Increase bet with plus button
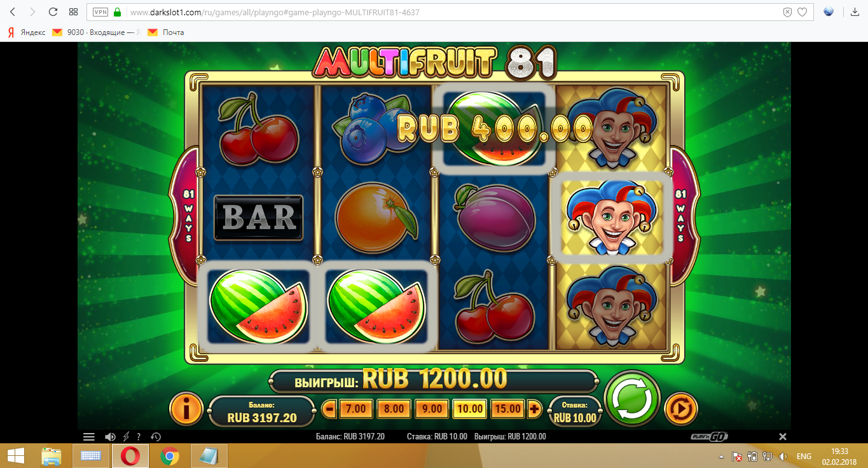 click(534, 409)
